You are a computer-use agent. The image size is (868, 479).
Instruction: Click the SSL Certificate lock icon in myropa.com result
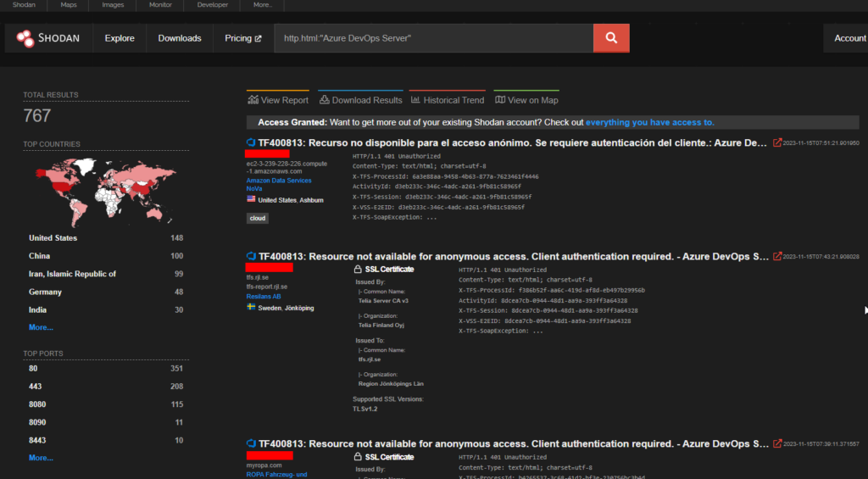point(358,457)
